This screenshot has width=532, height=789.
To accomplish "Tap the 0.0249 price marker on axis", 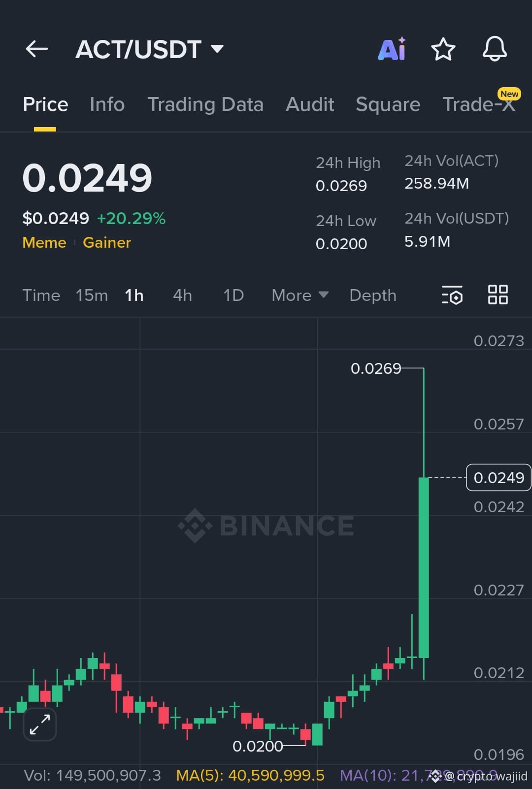I will pyautogui.click(x=499, y=477).
